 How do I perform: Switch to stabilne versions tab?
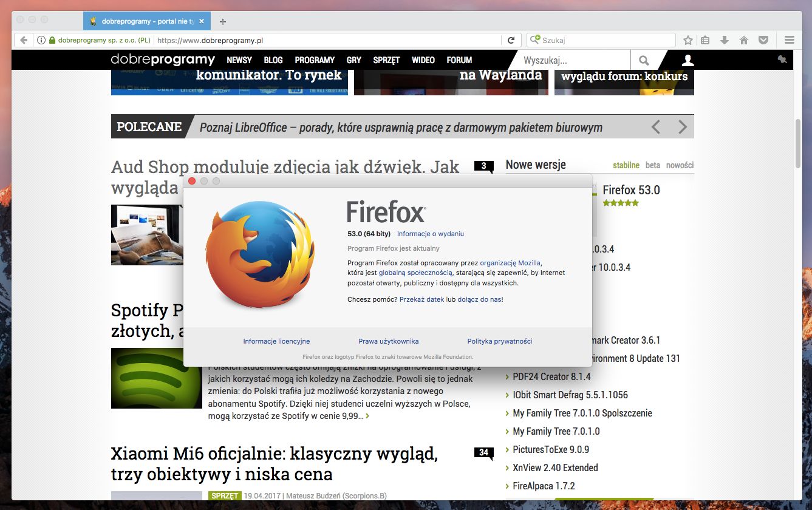(x=626, y=165)
